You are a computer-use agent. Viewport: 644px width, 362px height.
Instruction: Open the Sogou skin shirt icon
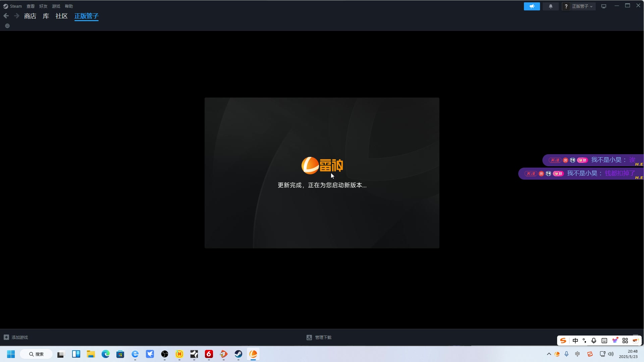click(x=615, y=341)
